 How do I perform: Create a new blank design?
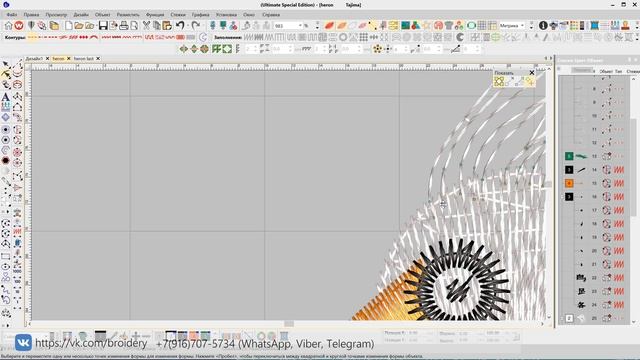point(69,26)
